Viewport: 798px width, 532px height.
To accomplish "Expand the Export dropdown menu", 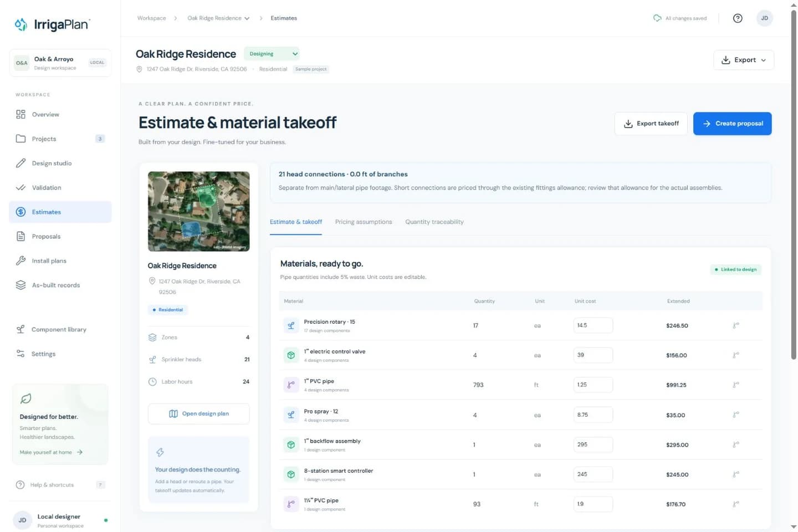I will (x=744, y=60).
